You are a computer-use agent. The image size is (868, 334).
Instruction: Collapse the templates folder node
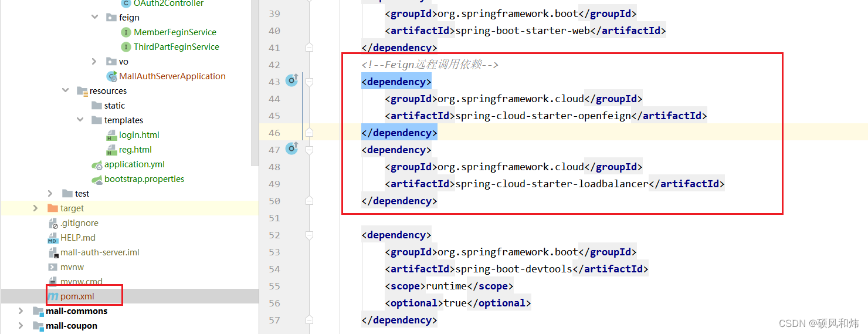pyautogui.click(x=80, y=120)
